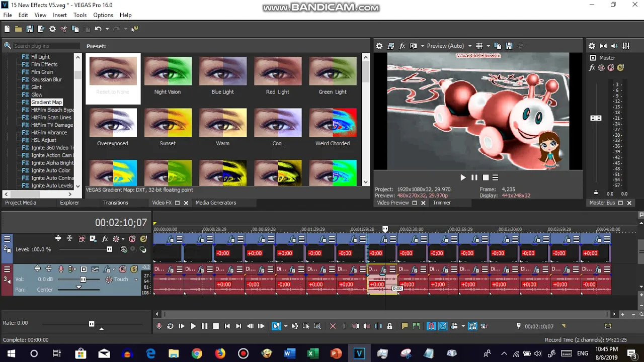Open Master Bus audio properties gear
The height and width of the screenshot is (362, 644).
pyautogui.click(x=592, y=46)
